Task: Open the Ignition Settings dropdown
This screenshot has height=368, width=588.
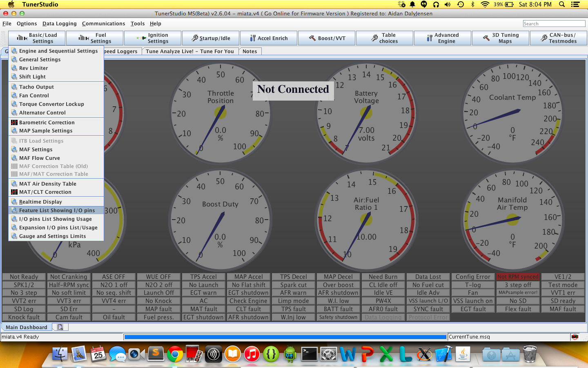Action: (153, 38)
